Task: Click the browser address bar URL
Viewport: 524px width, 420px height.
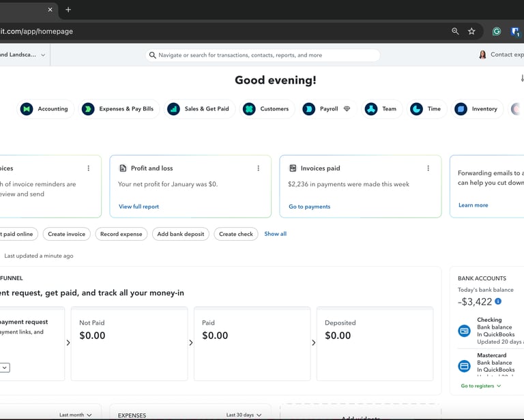Action: coord(36,31)
